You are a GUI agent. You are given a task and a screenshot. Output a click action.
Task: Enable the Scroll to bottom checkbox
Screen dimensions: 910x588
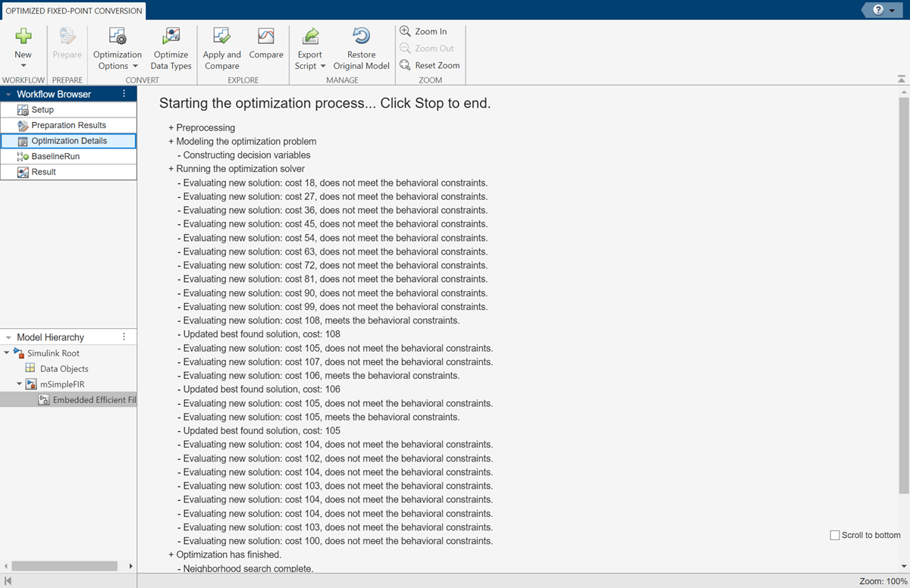click(x=835, y=535)
